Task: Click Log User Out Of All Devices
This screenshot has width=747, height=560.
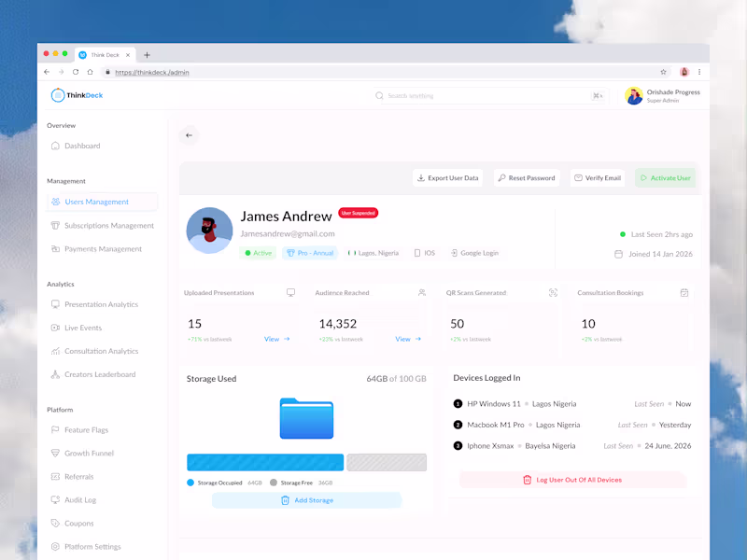Action: coord(572,480)
